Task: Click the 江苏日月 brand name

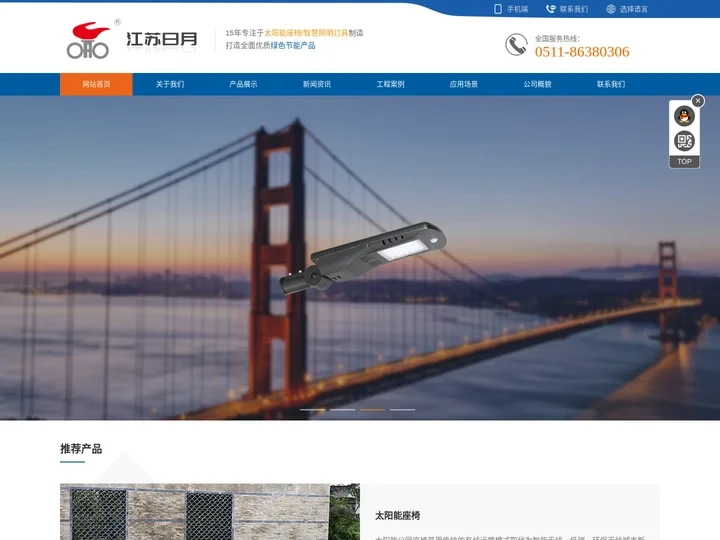Action: point(162,39)
